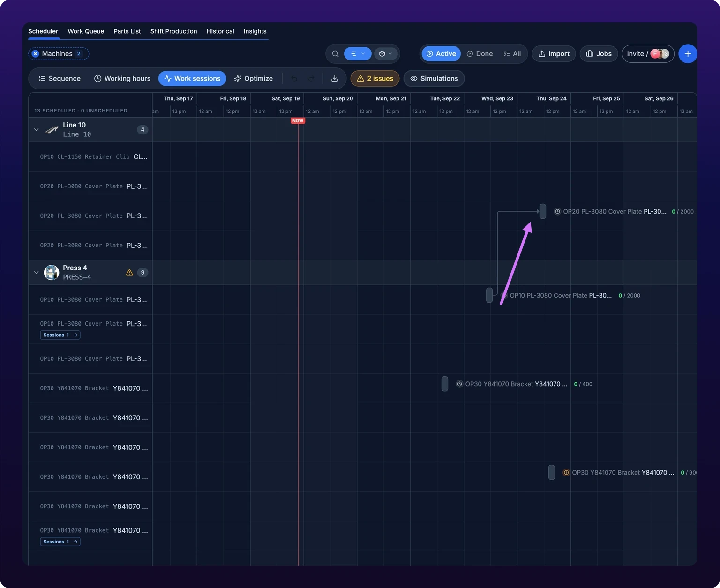This screenshot has height=588, width=720.
Task: Click the Press 4 count badge 9
Action: 142,273
